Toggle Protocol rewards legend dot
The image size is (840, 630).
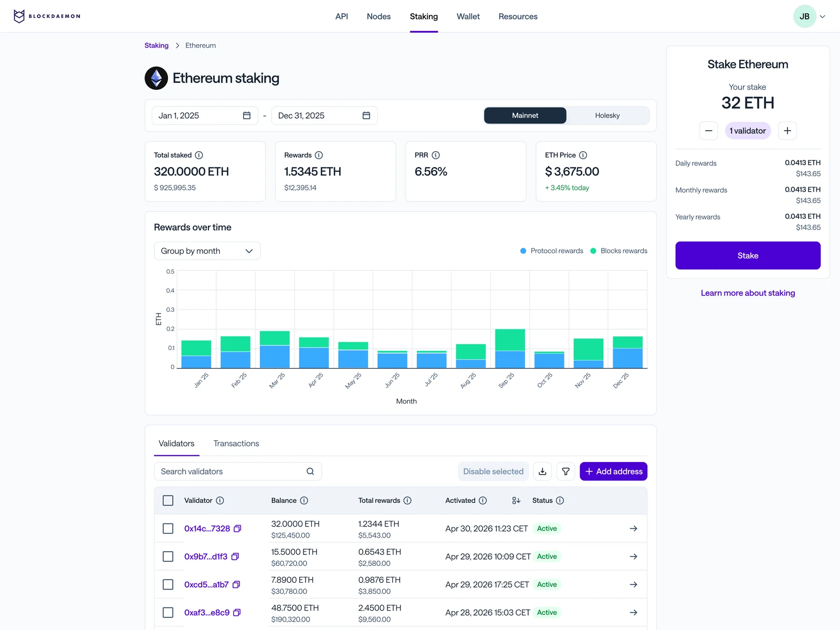coord(523,251)
